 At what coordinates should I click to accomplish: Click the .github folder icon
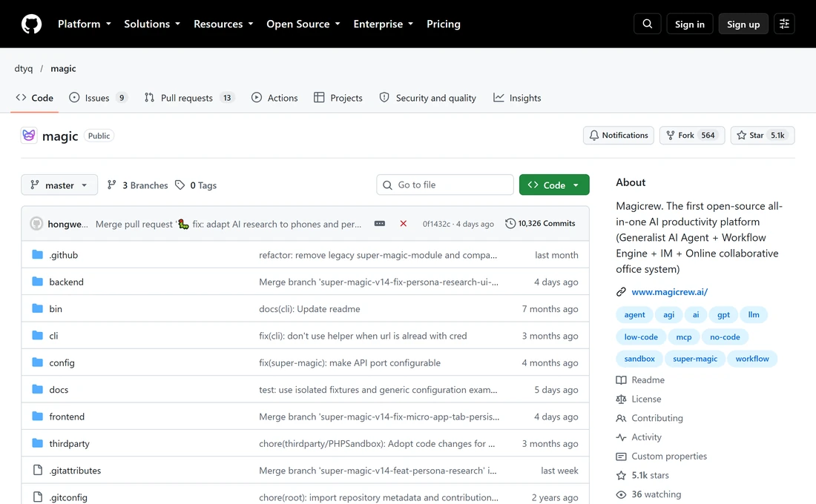(38, 255)
